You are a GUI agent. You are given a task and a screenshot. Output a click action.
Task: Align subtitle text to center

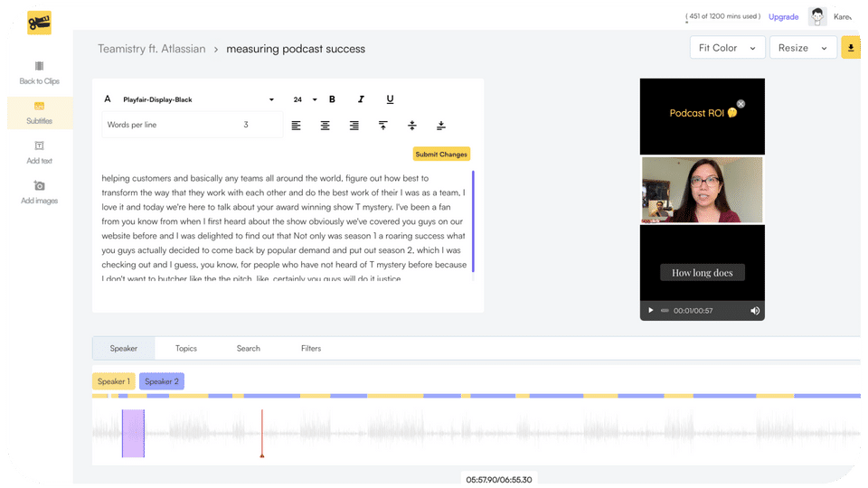tap(325, 126)
